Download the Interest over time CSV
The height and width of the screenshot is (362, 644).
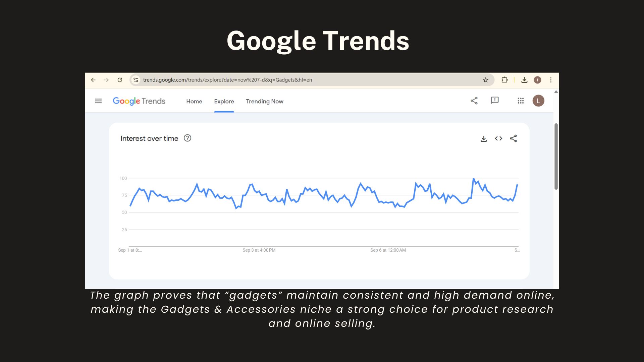pos(484,139)
